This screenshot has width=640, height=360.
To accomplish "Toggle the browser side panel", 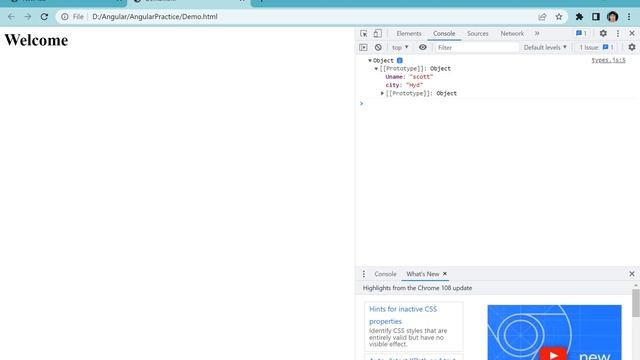I will click(596, 17).
